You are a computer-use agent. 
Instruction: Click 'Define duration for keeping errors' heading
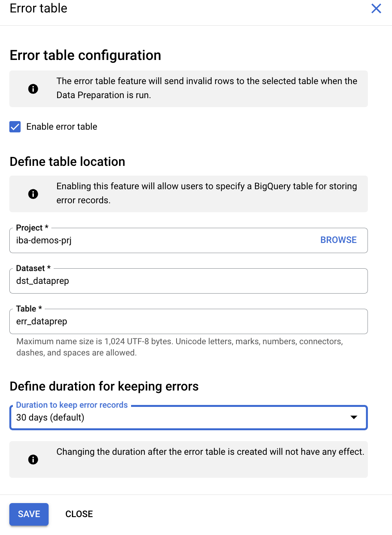point(104,386)
